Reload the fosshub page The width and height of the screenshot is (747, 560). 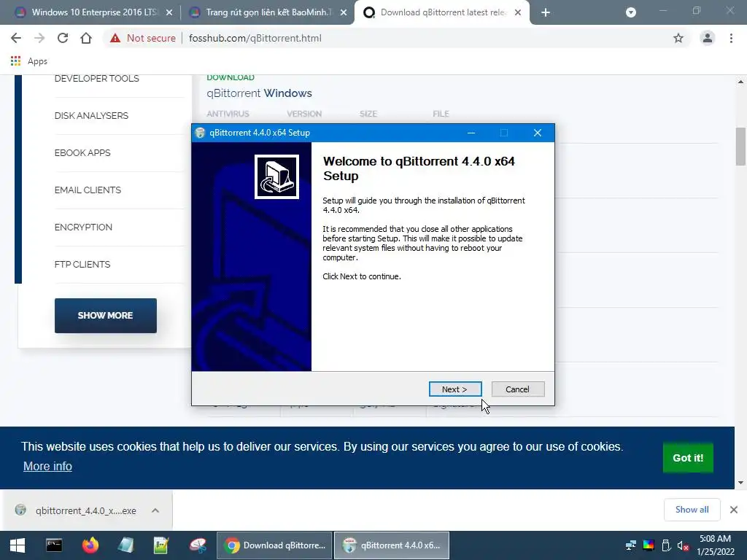tap(63, 38)
